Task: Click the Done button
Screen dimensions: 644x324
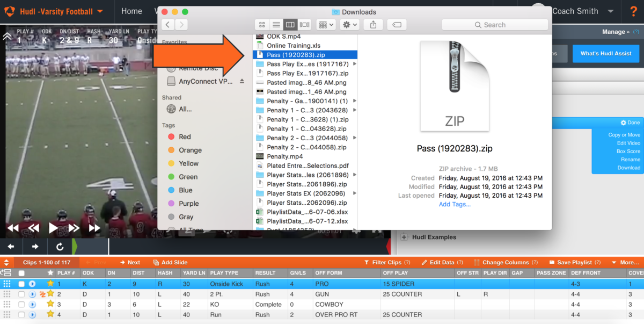Action: click(630, 123)
